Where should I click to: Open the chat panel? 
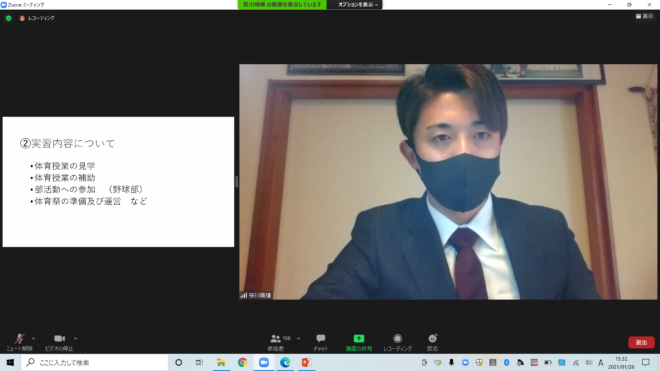(321, 342)
